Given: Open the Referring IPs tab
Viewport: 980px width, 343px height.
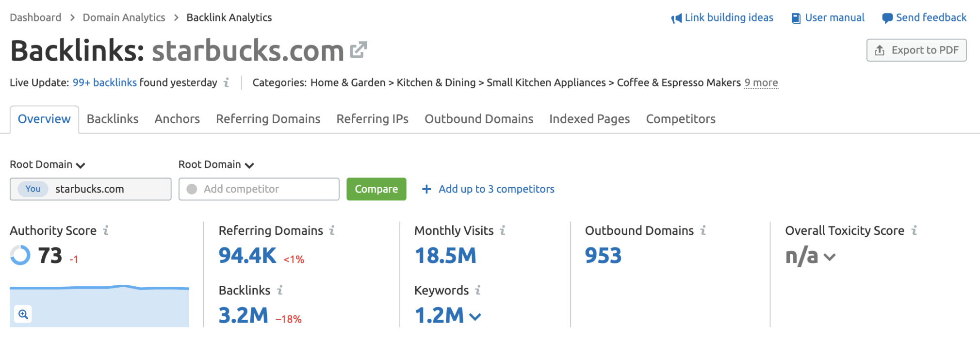Looking at the screenshot, I should tap(373, 119).
